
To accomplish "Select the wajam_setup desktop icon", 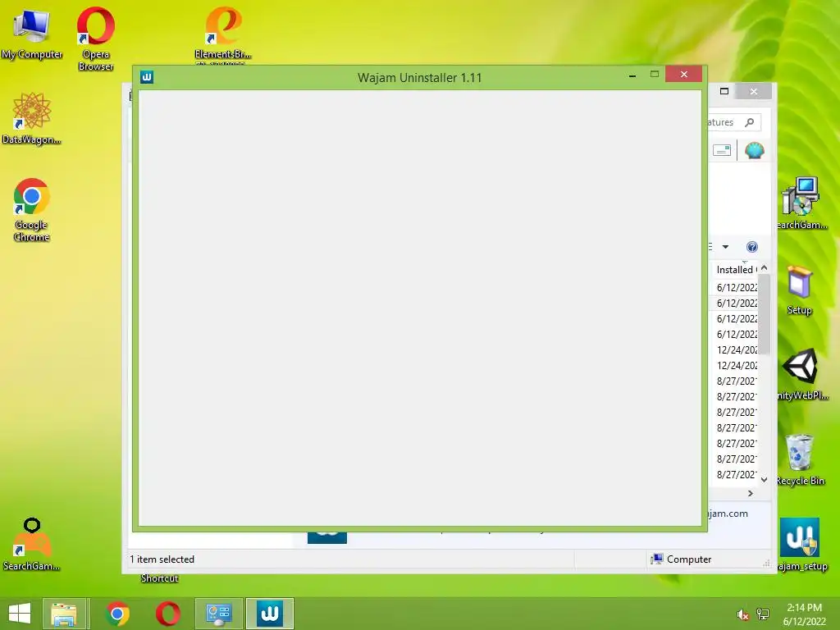I will coord(801,545).
